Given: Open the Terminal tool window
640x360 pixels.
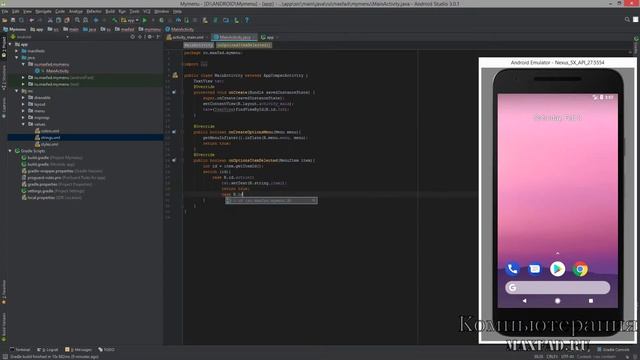Looking at the screenshot, I should pos(20,350).
